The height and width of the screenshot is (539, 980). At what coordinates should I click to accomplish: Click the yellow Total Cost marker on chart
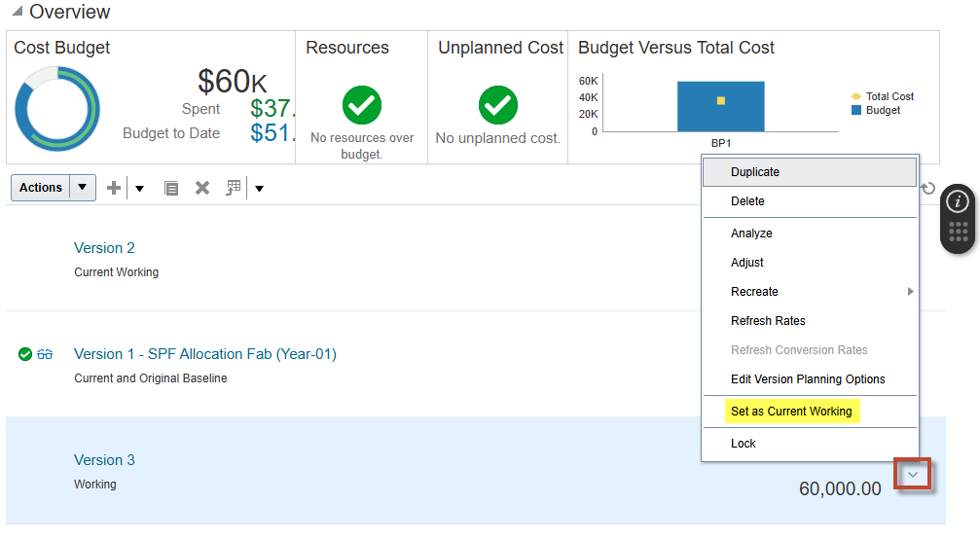pyautogui.click(x=720, y=100)
